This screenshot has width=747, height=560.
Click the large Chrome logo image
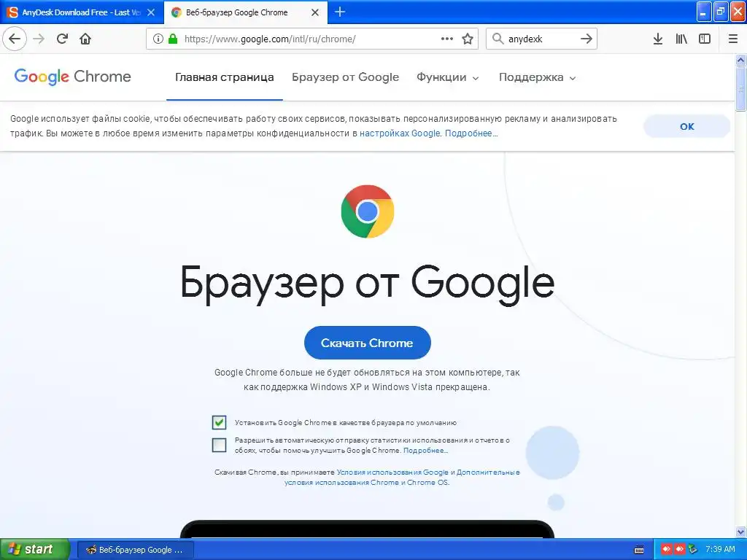point(368,211)
